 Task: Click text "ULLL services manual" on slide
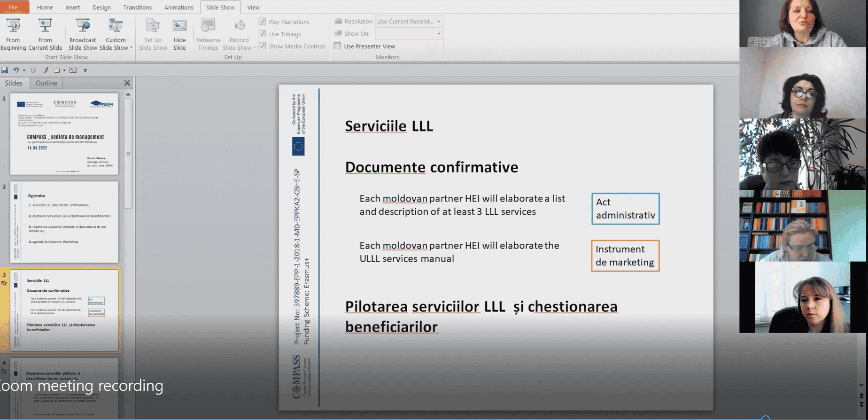tap(407, 259)
